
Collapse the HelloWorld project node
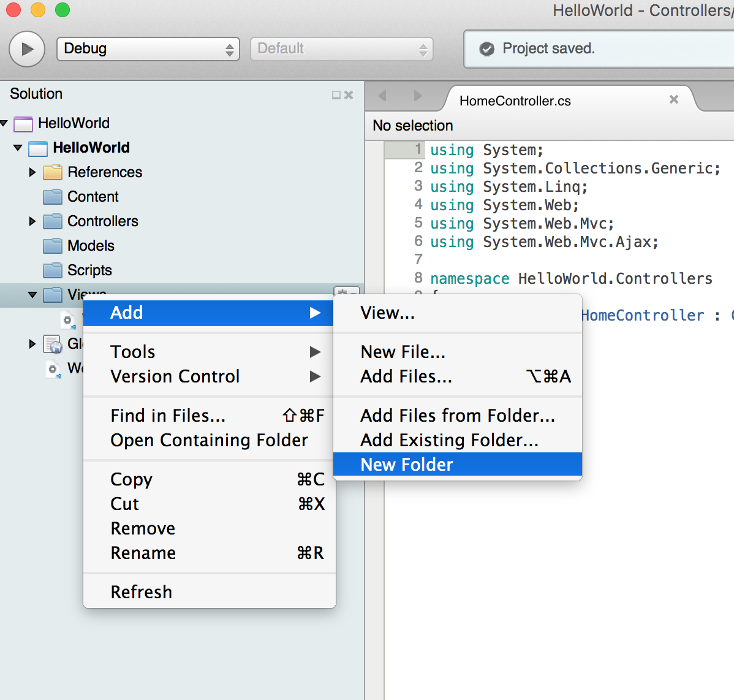tap(18, 148)
